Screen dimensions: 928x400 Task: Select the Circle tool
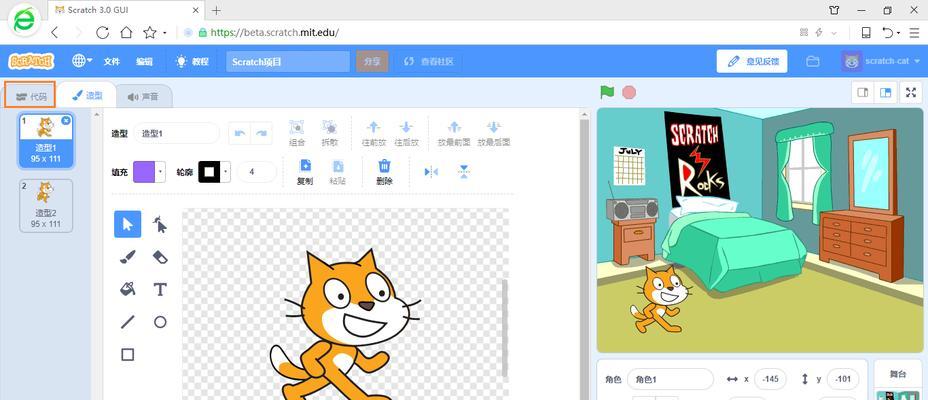(160, 322)
